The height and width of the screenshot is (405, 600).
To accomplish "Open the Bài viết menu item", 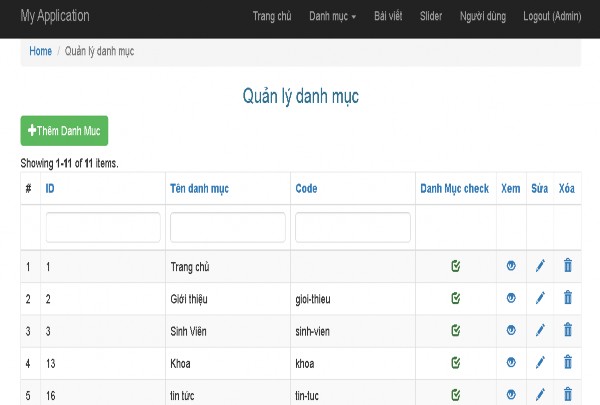I will point(388,16).
